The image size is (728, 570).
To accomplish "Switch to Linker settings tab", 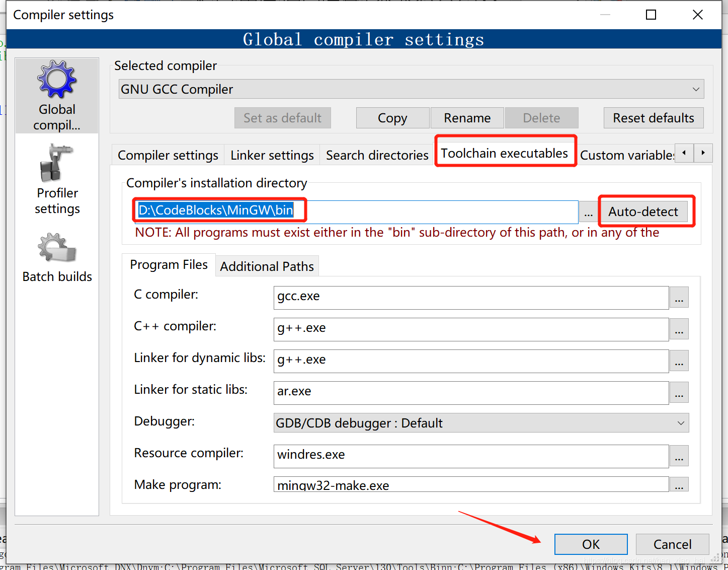I will tap(272, 155).
